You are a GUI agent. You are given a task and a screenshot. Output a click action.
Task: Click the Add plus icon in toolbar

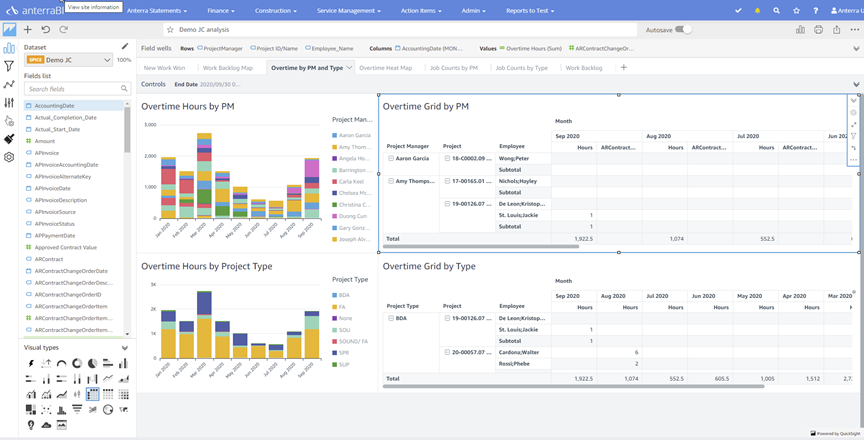pos(28,30)
